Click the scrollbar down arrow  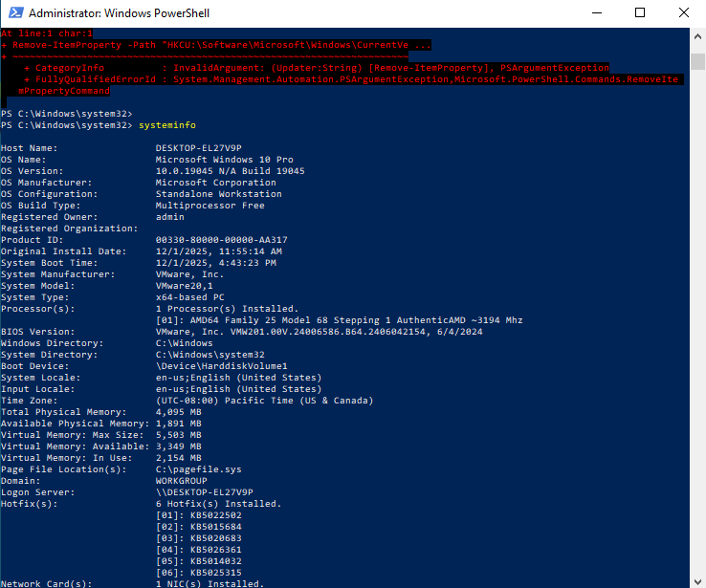[x=697, y=581]
